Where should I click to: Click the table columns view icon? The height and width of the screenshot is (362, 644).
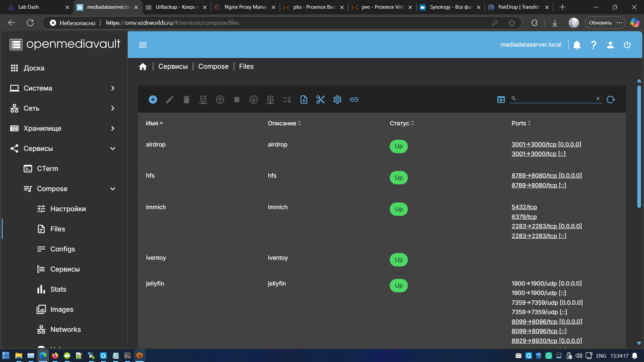coord(501,100)
